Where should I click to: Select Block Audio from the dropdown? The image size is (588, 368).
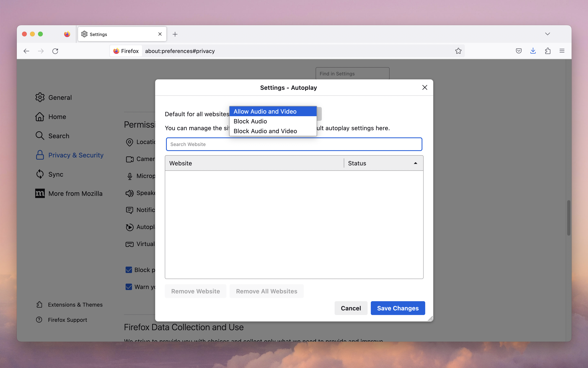tap(250, 121)
